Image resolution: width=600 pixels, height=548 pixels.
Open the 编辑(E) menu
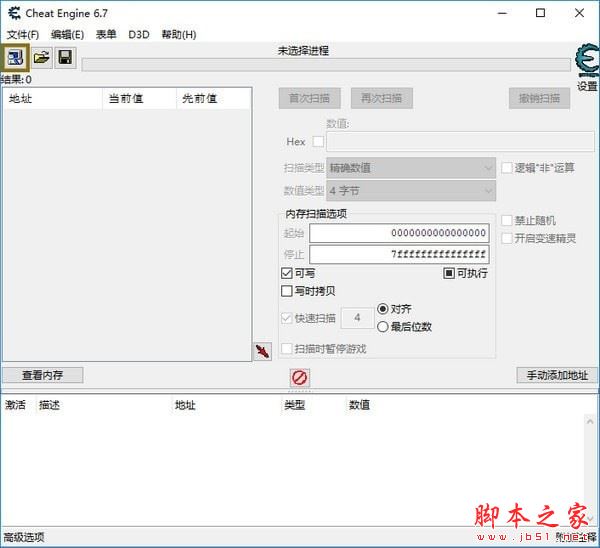coord(67,35)
